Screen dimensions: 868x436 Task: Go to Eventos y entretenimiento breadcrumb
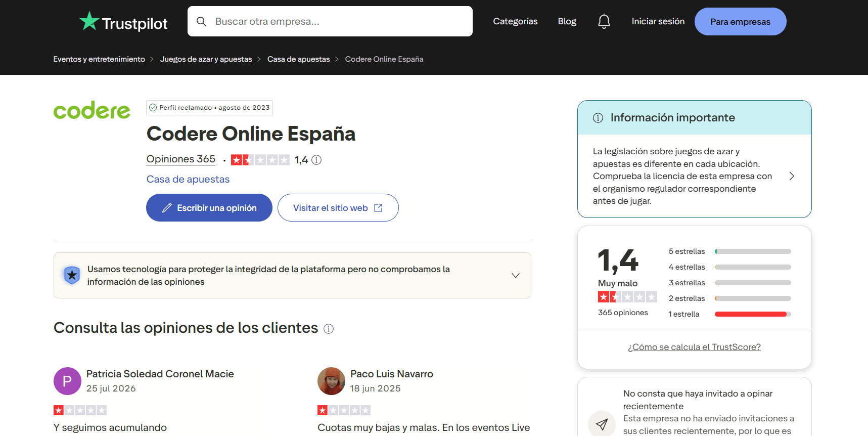99,59
